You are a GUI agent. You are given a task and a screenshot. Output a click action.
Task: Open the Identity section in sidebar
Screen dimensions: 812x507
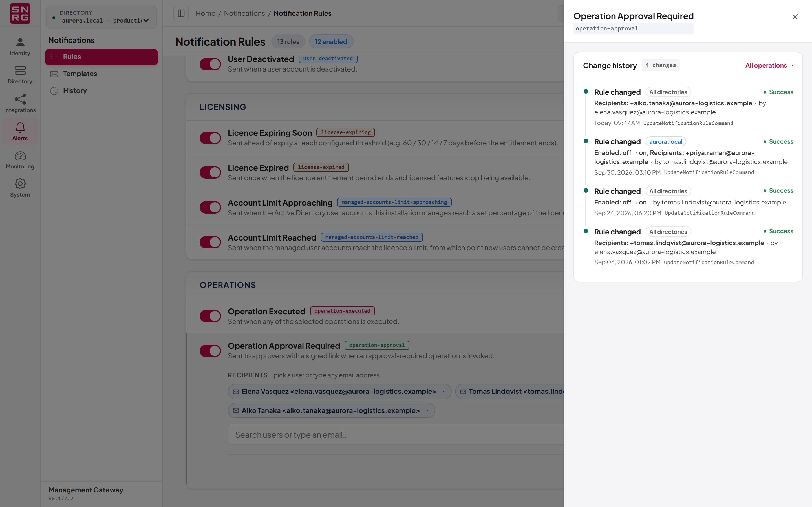[x=20, y=46]
